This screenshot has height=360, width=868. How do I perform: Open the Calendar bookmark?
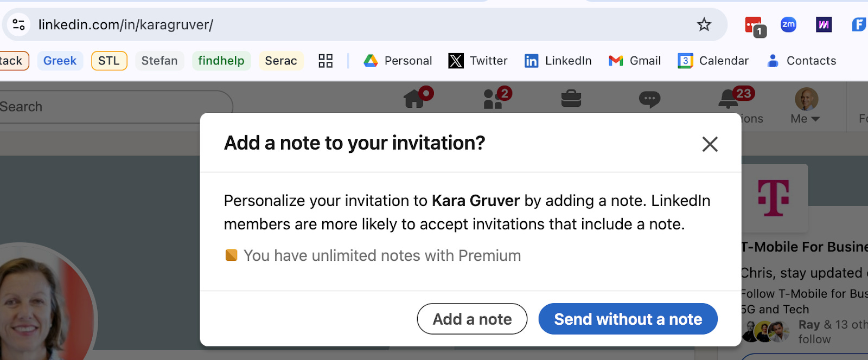pos(713,61)
